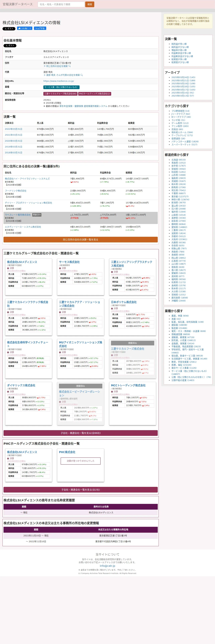Open 三菱ケミカルフーズ株式会社 card
Image resolution: width=215 pixels, height=644 pixels.
click(128, 349)
